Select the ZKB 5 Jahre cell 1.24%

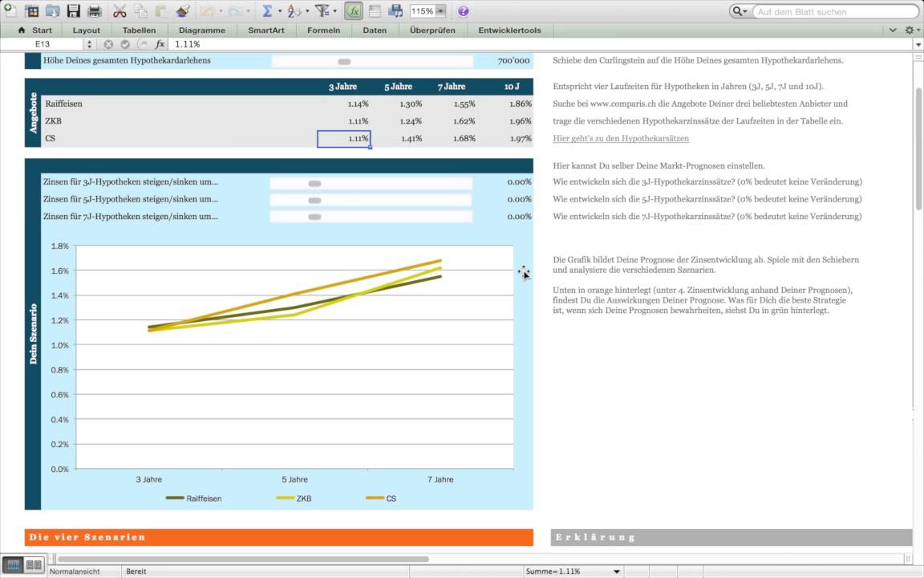pos(397,121)
